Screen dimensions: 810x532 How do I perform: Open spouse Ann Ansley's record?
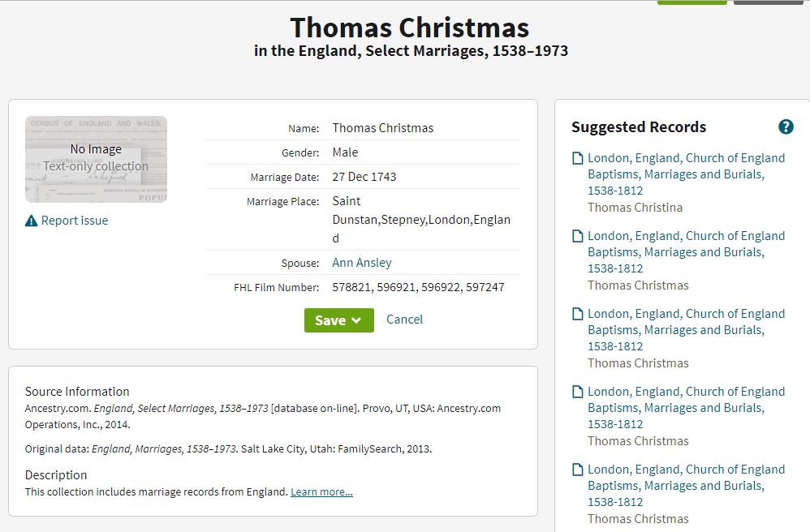pos(362,263)
